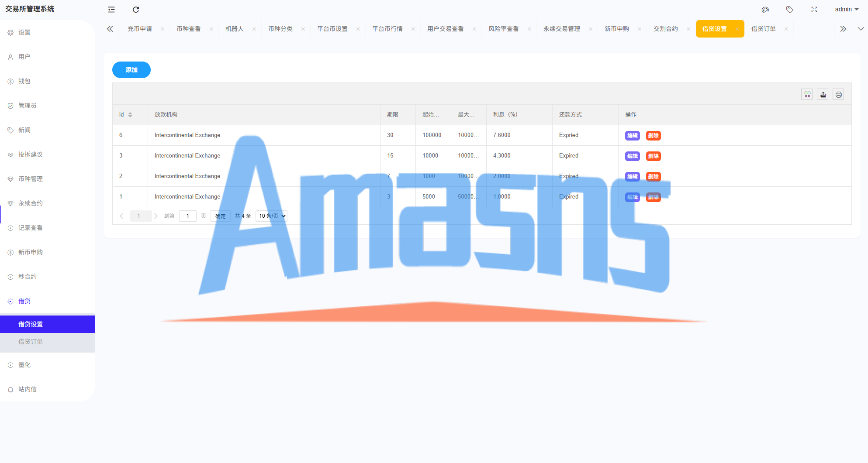Image resolution: width=868 pixels, height=463 pixels.
Task: Open the theme palette icon
Action: tap(765, 10)
